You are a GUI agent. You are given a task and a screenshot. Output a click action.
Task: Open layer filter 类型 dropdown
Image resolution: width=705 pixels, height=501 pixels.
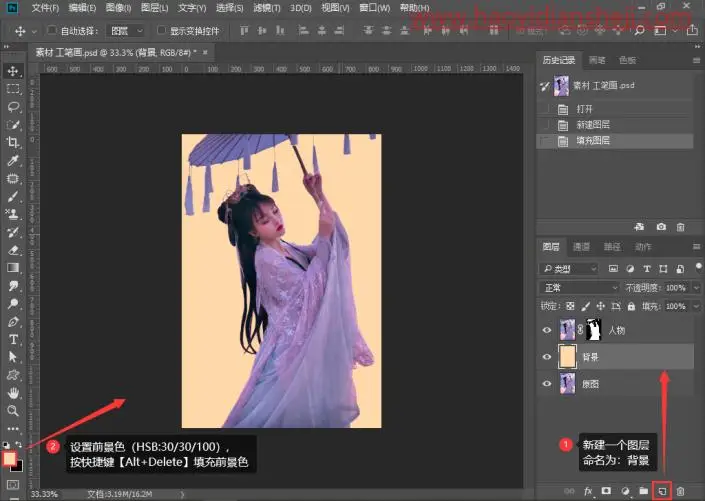(568, 269)
